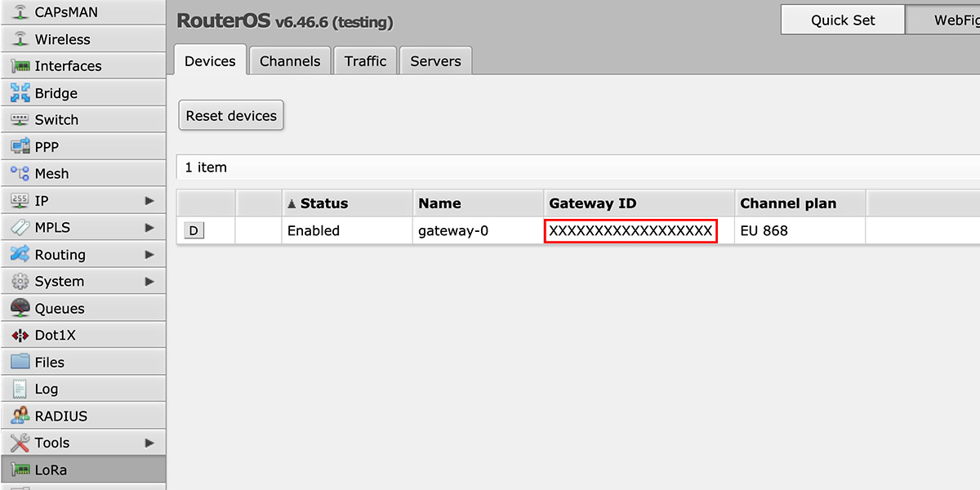The image size is (980, 490).
Task: Click the Mesh nodes icon
Action: pos(20,174)
